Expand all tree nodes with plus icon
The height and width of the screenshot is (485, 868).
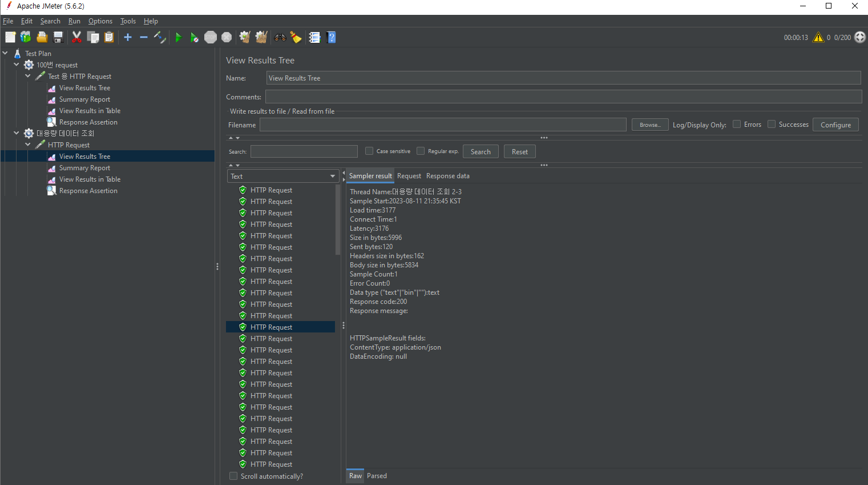(x=128, y=37)
